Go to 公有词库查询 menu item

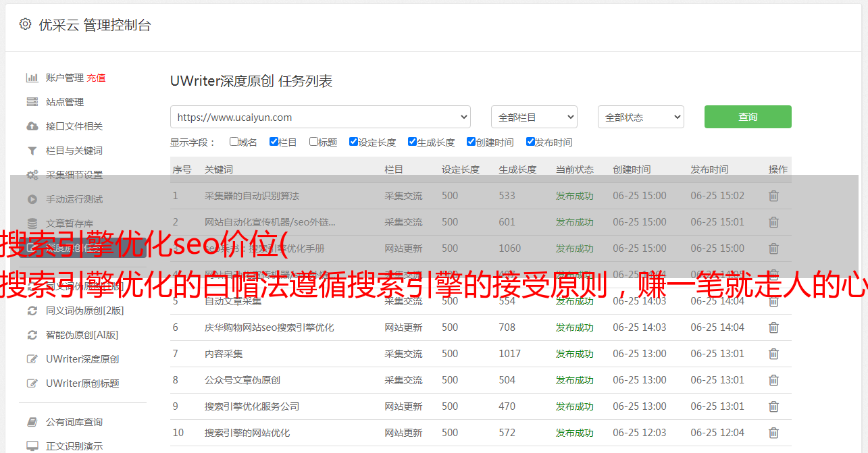(x=74, y=422)
